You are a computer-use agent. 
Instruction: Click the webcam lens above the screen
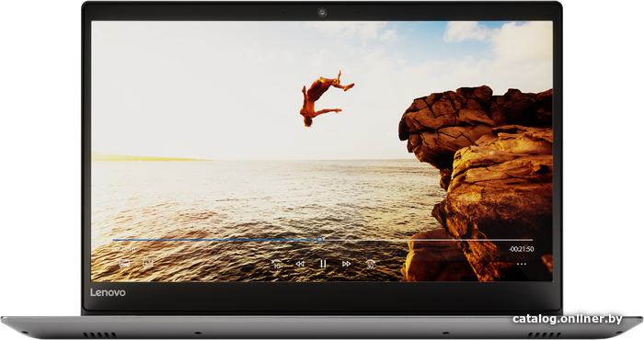click(x=322, y=12)
